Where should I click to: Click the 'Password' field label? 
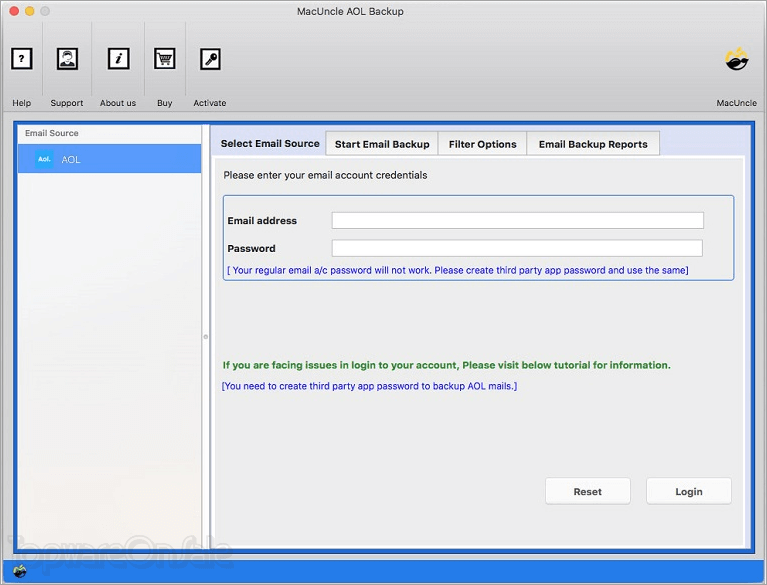tap(251, 248)
